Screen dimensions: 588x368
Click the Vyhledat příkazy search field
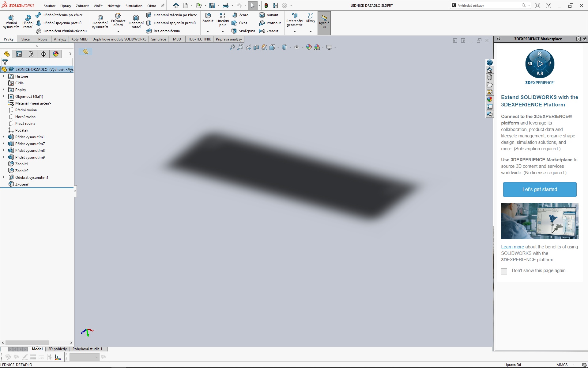click(489, 5)
